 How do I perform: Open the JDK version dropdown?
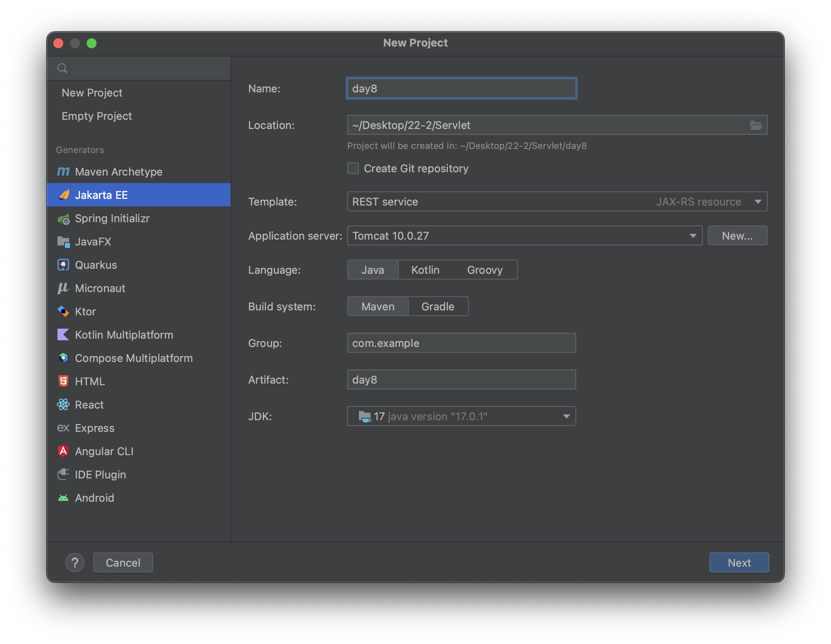(x=461, y=416)
